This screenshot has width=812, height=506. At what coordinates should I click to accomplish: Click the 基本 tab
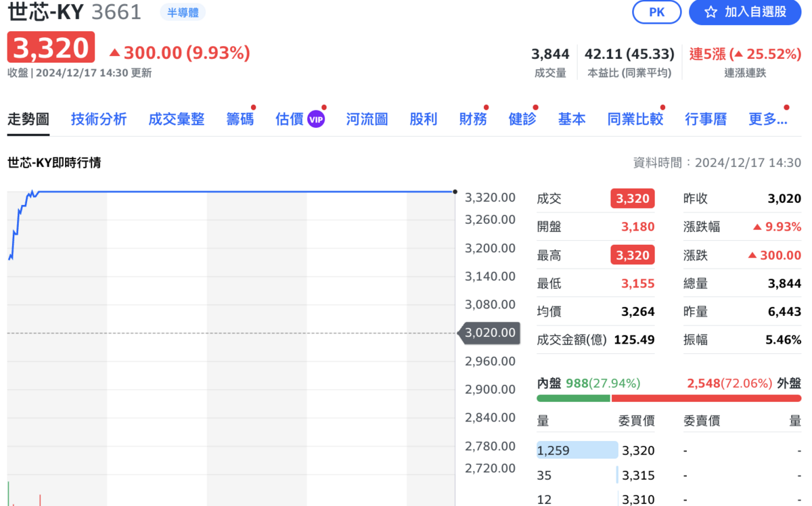pyautogui.click(x=572, y=118)
